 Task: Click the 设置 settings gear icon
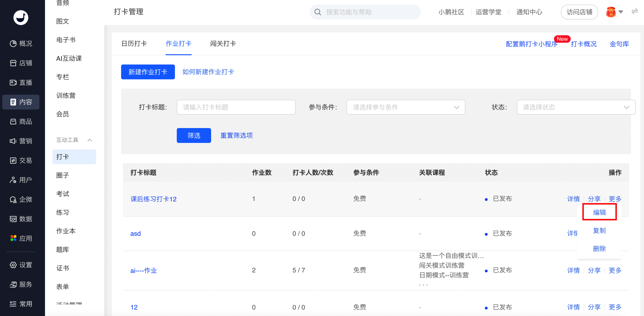(13, 265)
